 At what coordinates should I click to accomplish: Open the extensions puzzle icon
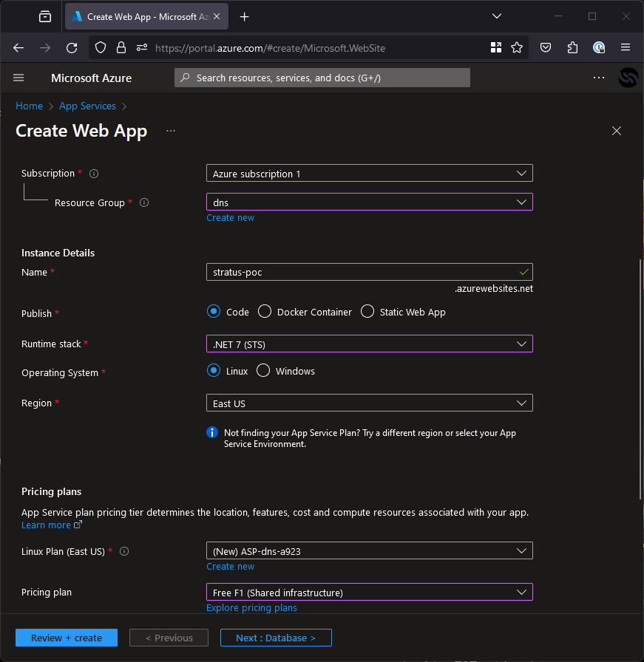click(572, 47)
